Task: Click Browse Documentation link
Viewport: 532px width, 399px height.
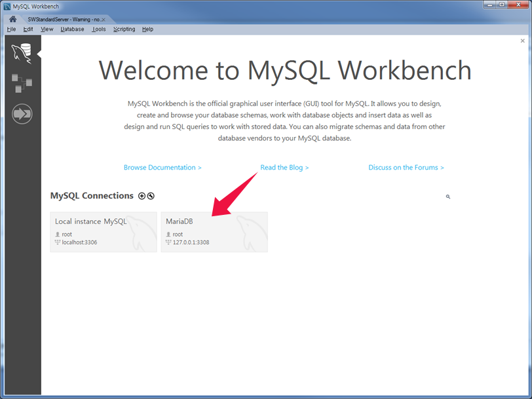Action: (162, 167)
